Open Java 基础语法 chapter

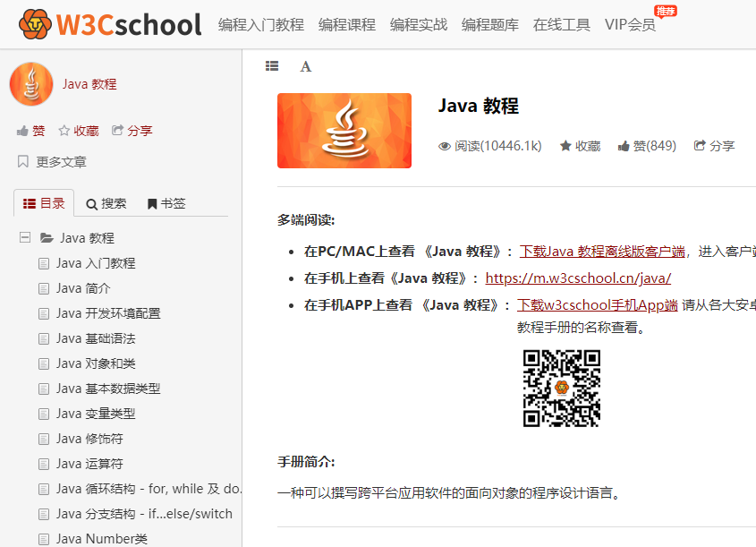tap(96, 338)
